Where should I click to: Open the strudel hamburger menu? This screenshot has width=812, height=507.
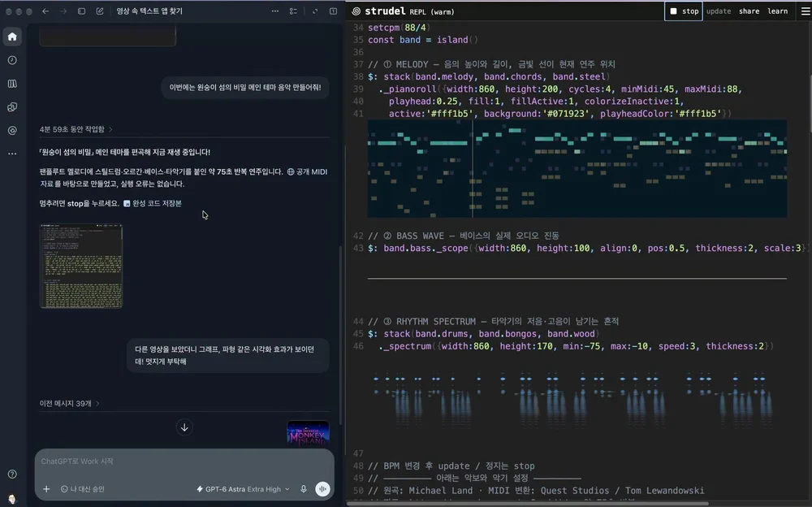click(806, 11)
